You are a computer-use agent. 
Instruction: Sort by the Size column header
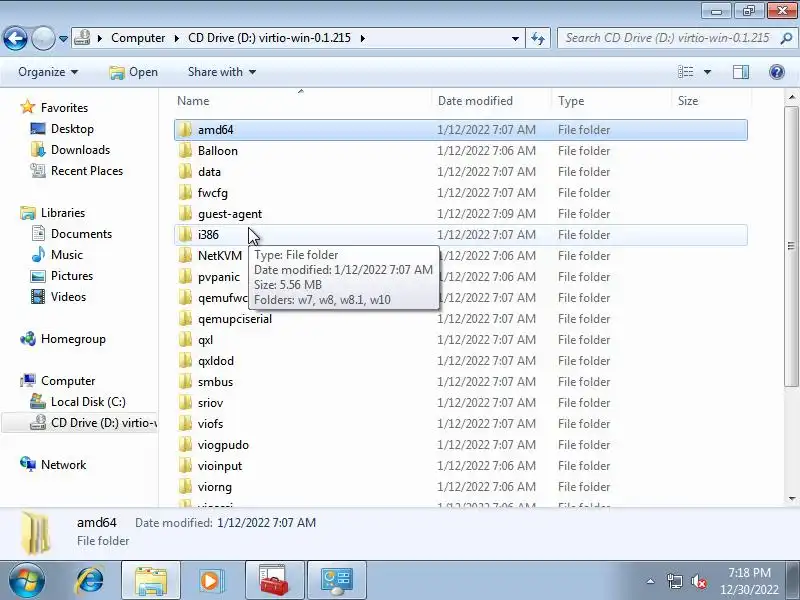(x=711, y=101)
